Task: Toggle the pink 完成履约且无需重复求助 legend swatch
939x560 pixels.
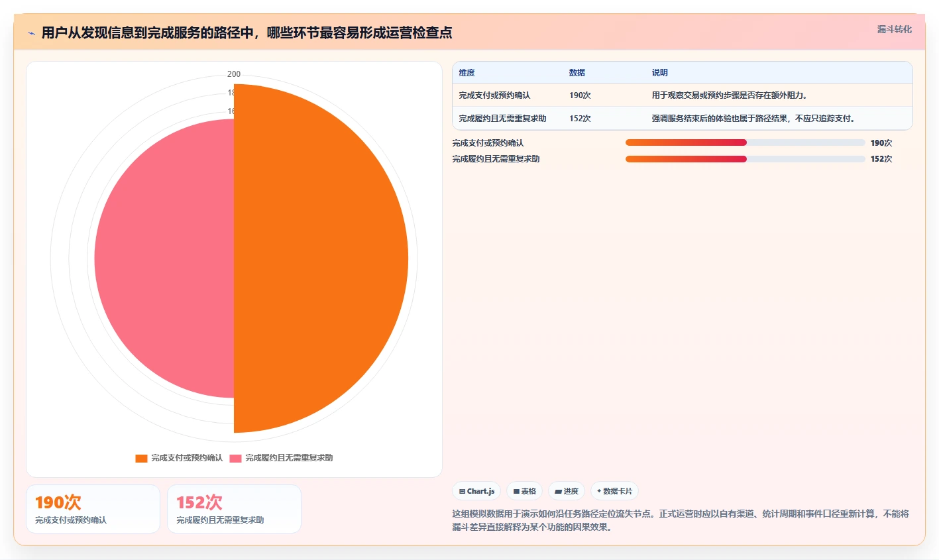Action: (235, 458)
